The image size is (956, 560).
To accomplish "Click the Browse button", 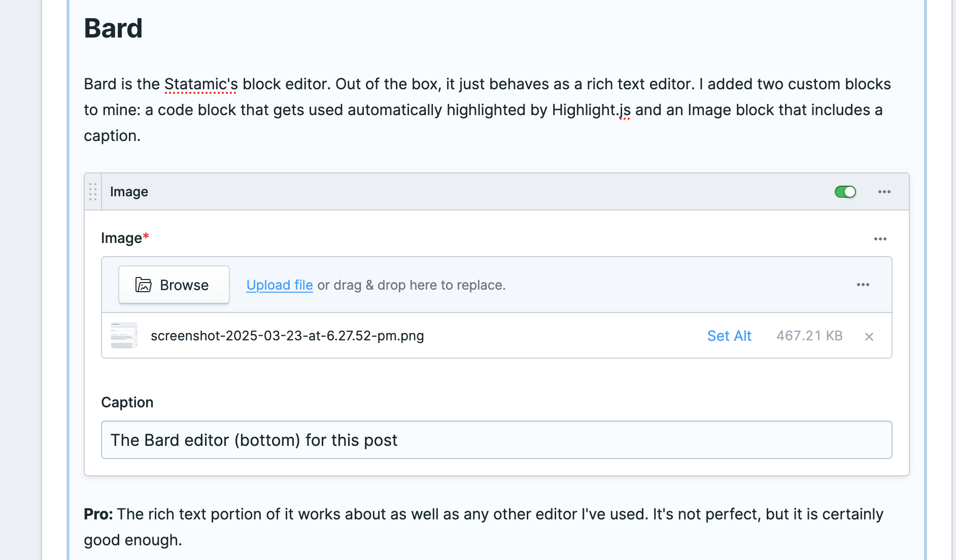I will pyautogui.click(x=174, y=285).
